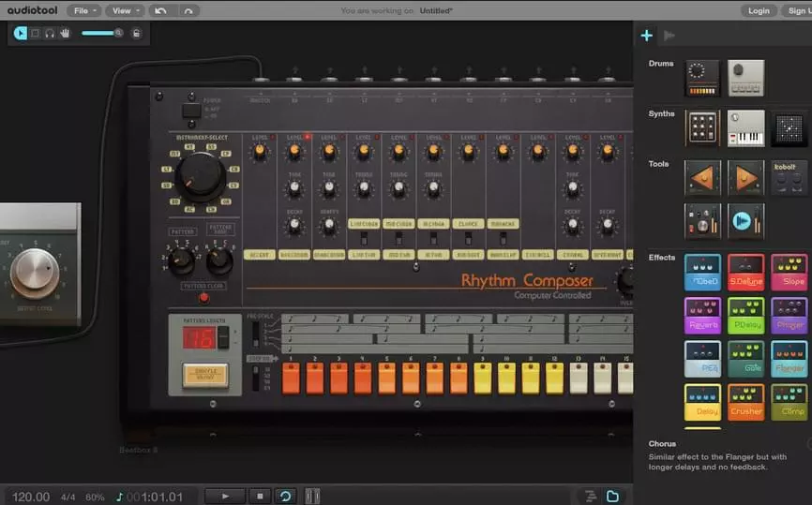Toggle the metronome button next to loop
The image size is (812, 505).
312,497
